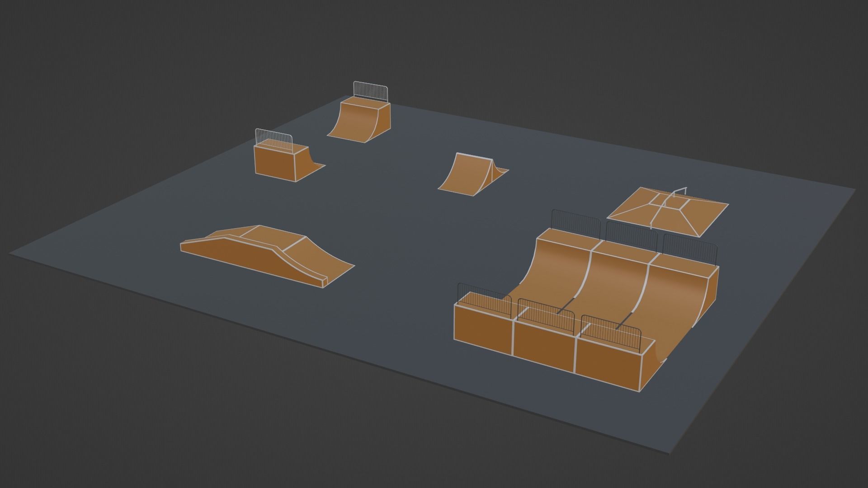Select the farthest quarter pipe with white railing

[x=360, y=113]
